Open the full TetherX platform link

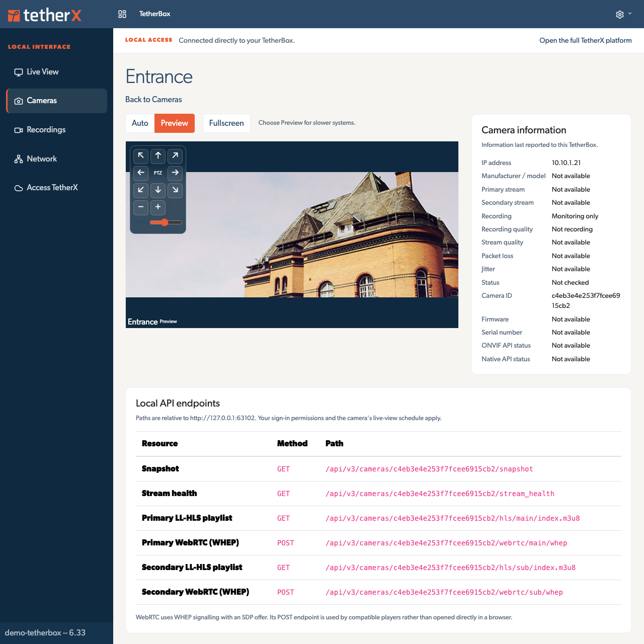click(x=586, y=41)
